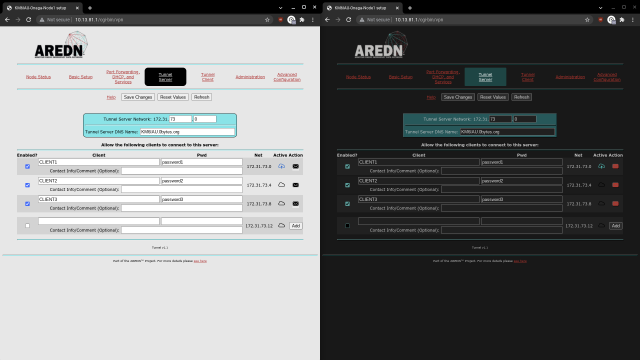Click the 'see here' link in left window

click(200, 261)
